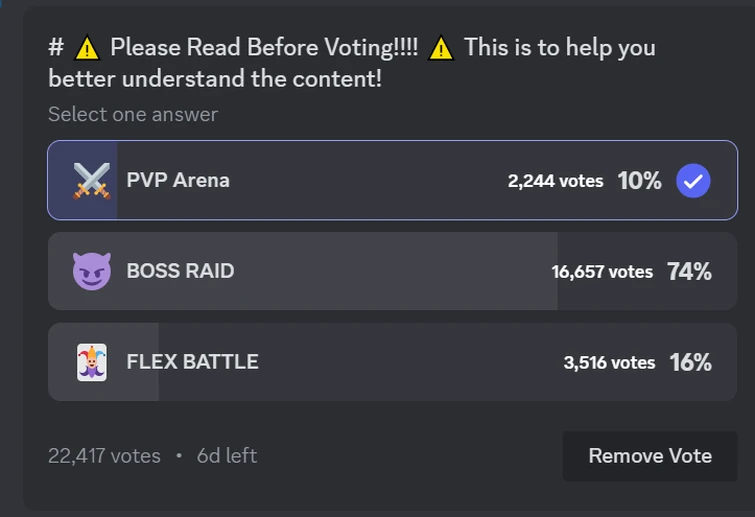Screen dimensions: 755x517
Task: Open the 16,657 votes count on BOSS RAID
Action: click(x=602, y=272)
